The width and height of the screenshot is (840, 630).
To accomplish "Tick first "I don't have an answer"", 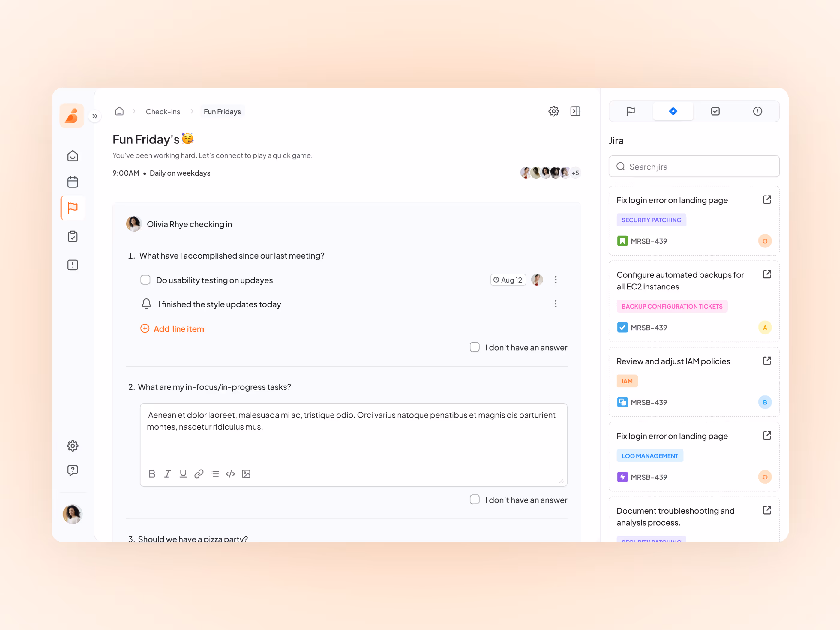I will pyautogui.click(x=475, y=347).
